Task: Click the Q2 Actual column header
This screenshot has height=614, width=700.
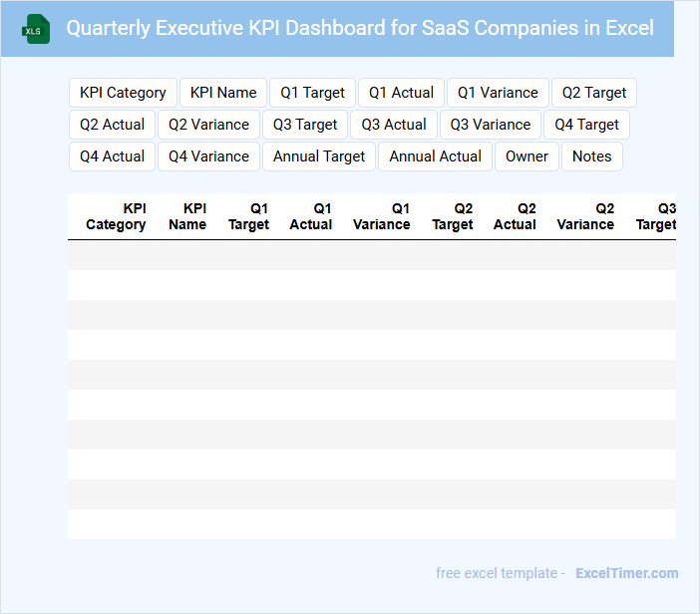Action: pos(516,216)
